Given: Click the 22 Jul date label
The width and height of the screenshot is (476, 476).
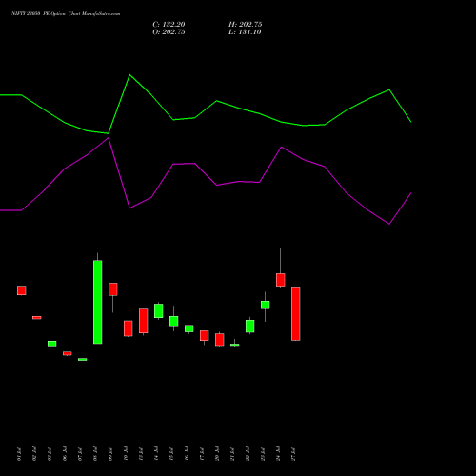Looking at the screenshot, I should (x=248, y=454).
